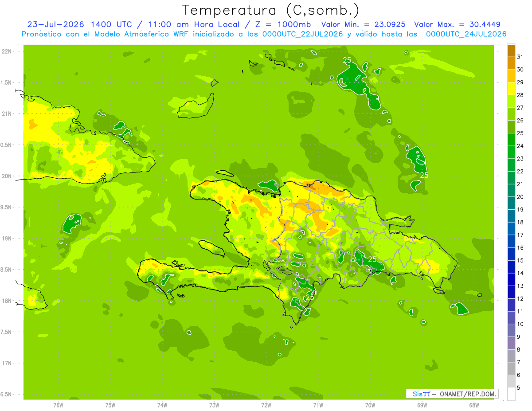Screen dimensions: 532x411
Task: Click the latitude label "20N"
Action: (x=7, y=176)
